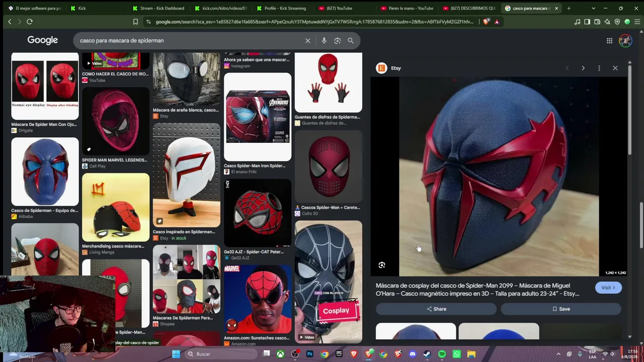
Task: Open Brave Rewards triangle icon
Action: point(497,22)
